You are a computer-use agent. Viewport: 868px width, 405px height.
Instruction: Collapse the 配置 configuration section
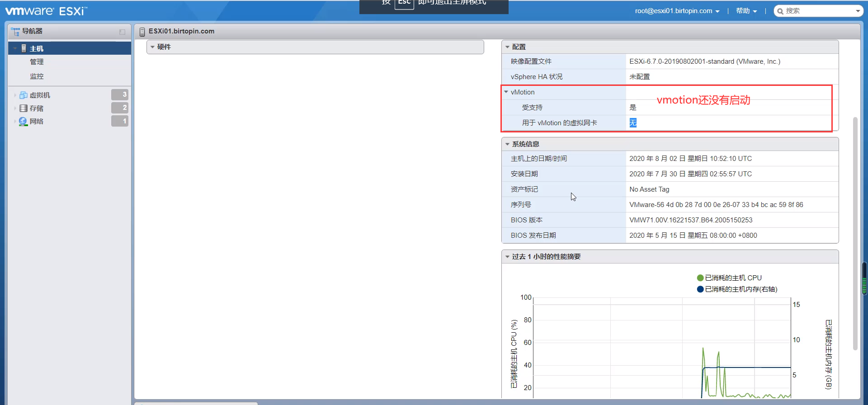[x=507, y=47]
